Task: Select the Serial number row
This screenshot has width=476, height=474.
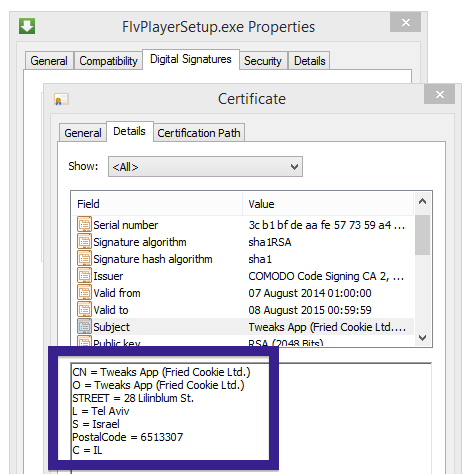Action: pos(243,225)
